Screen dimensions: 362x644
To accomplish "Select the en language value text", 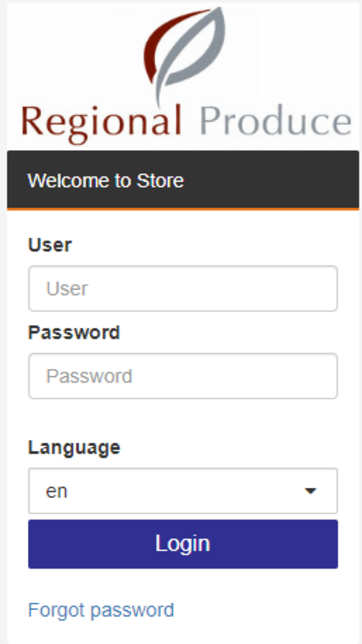I will (56, 491).
